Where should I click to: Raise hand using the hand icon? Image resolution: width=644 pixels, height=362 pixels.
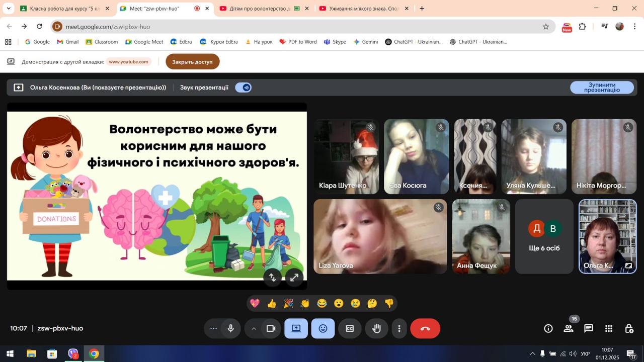click(376, 328)
